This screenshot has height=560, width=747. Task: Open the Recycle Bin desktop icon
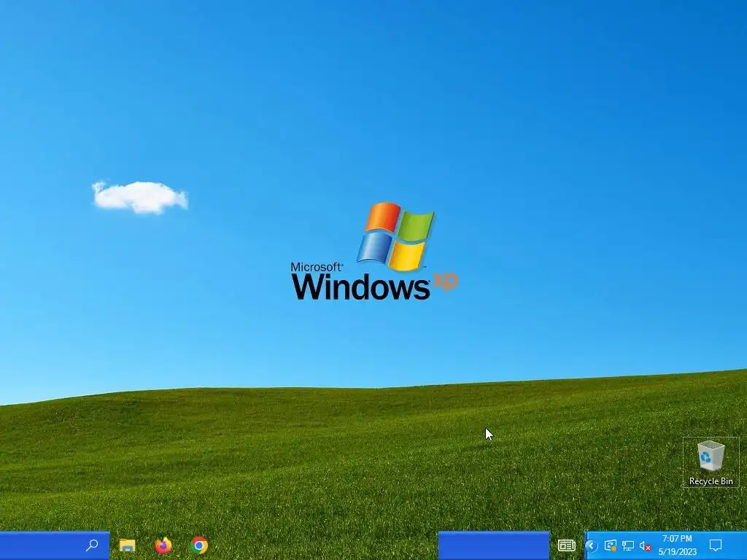[x=711, y=462]
